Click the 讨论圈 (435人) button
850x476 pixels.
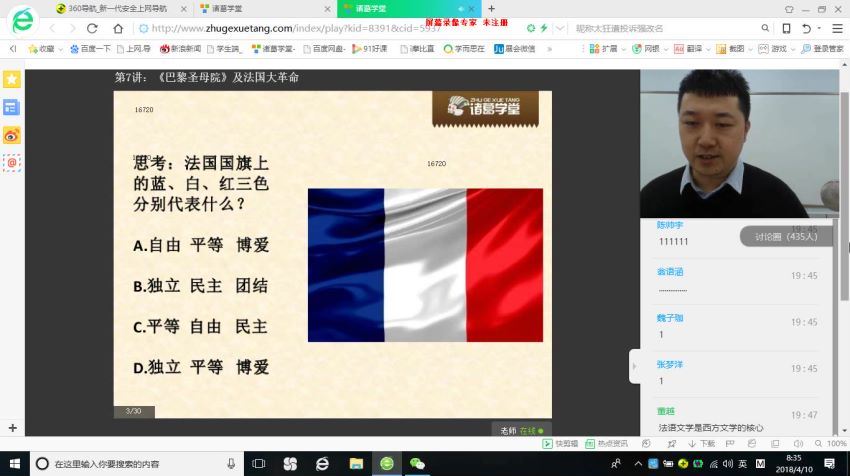785,237
